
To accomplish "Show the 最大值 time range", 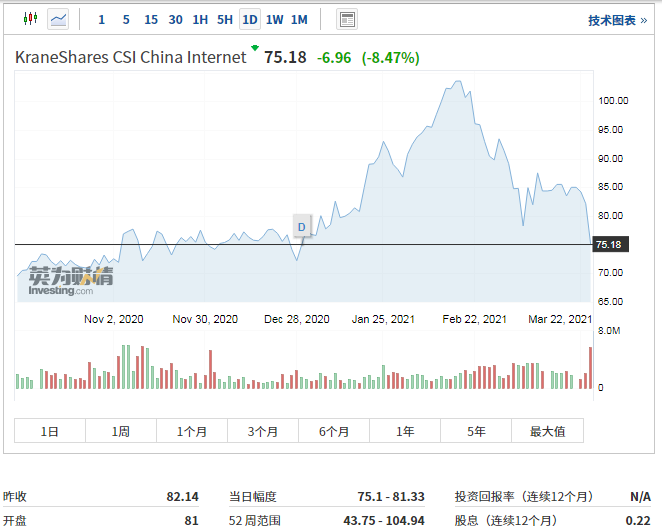I will pos(547,431).
